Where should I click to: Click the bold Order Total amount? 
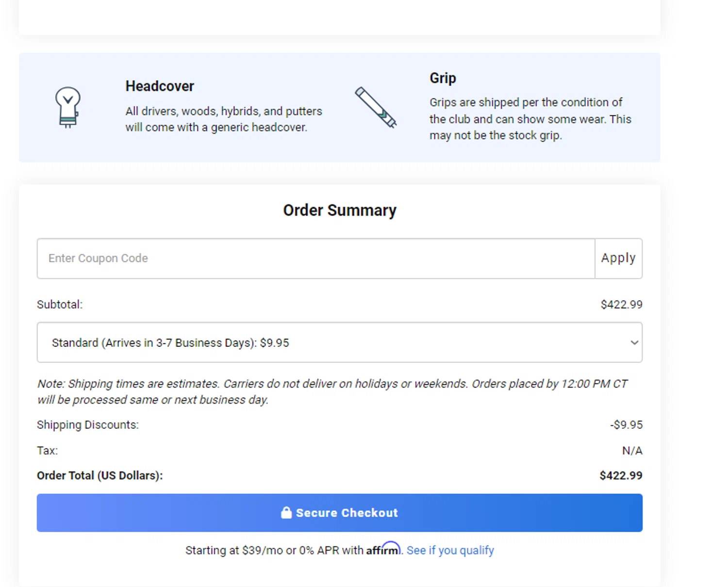621,475
